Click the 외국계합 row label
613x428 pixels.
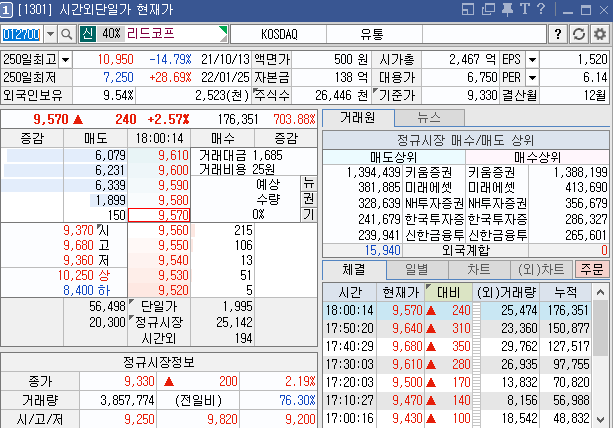pos(466,250)
